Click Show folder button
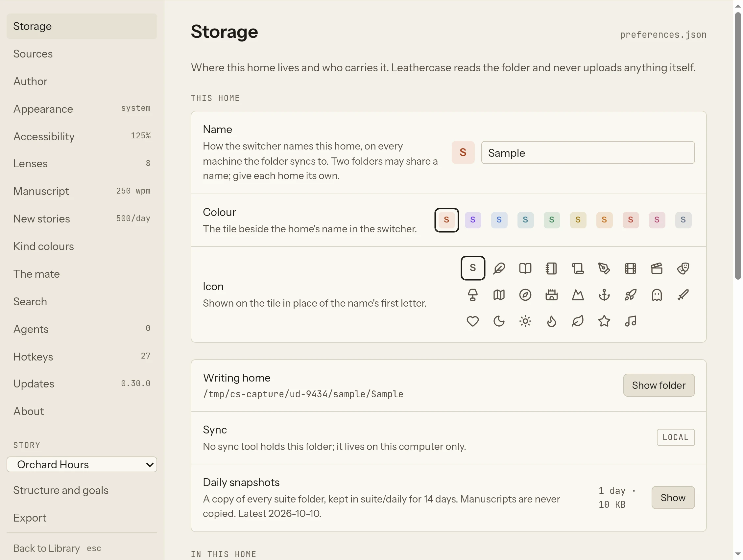 (659, 385)
